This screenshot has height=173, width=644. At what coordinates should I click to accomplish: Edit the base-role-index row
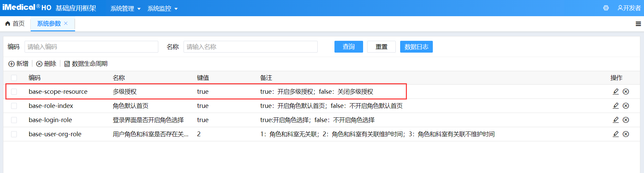pyautogui.click(x=616, y=106)
